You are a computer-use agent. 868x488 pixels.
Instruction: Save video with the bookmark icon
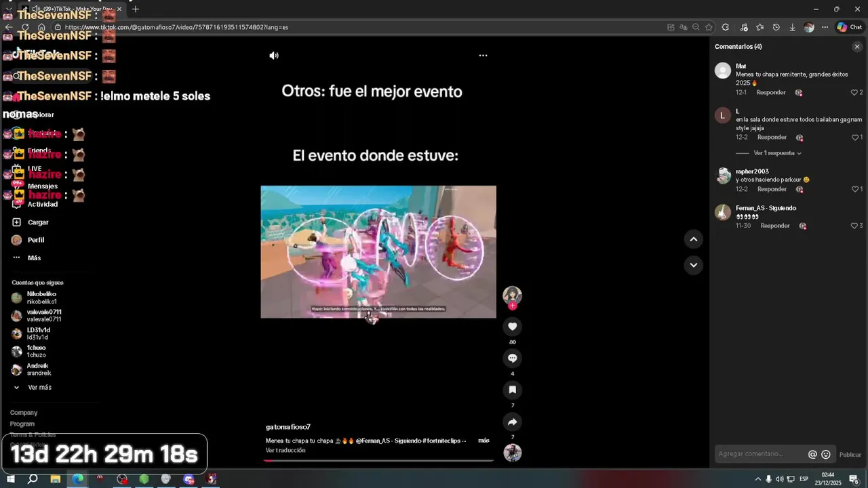click(x=512, y=390)
